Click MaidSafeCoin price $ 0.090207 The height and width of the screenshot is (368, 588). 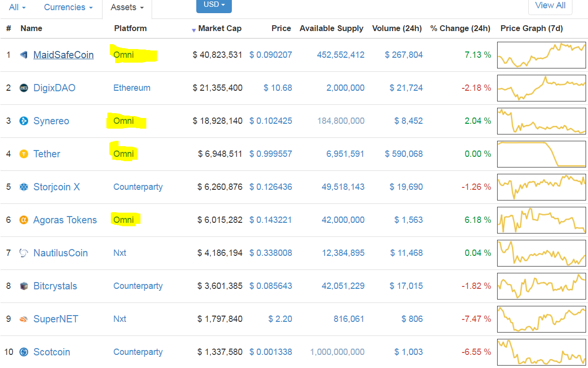tap(271, 55)
